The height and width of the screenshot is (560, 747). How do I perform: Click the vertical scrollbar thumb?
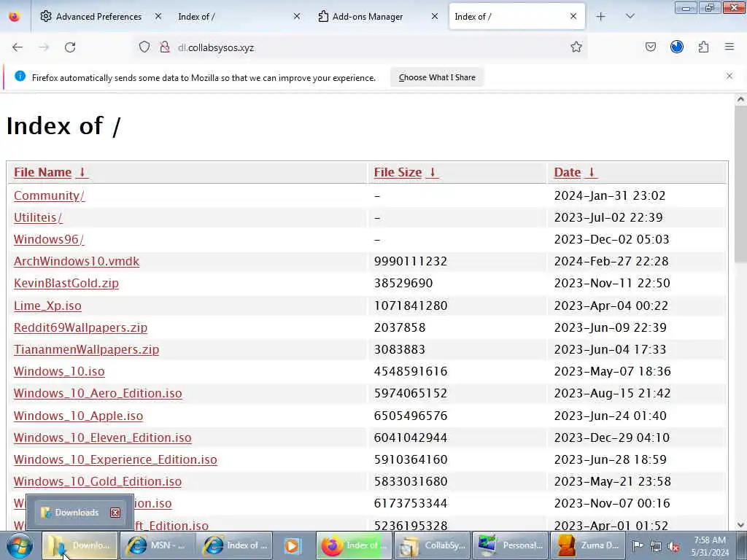tap(740, 183)
